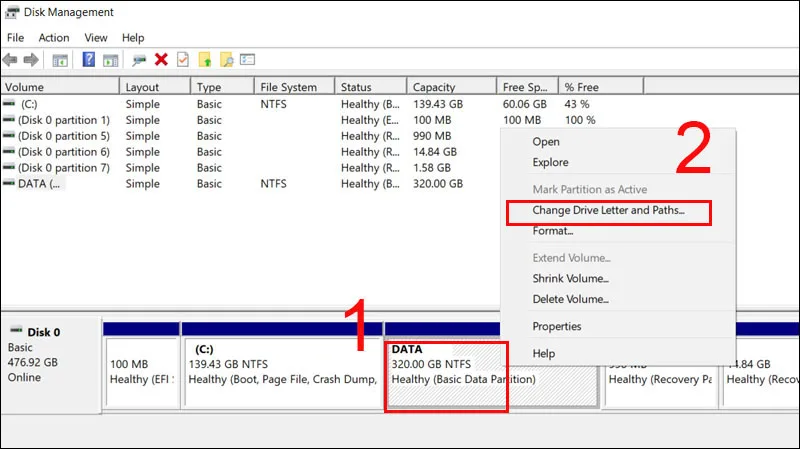Click the checkmark Properties toolbar icon
The height and width of the screenshot is (449, 800).
(183, 60)
